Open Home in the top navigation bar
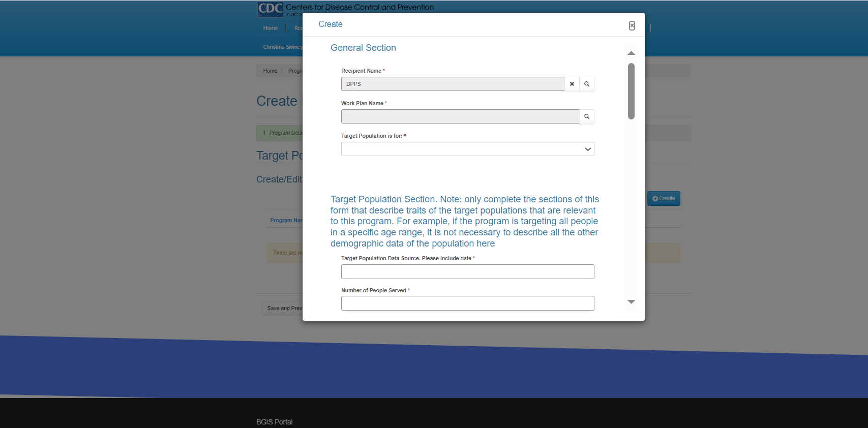868x428 pixels. point(271,28)
